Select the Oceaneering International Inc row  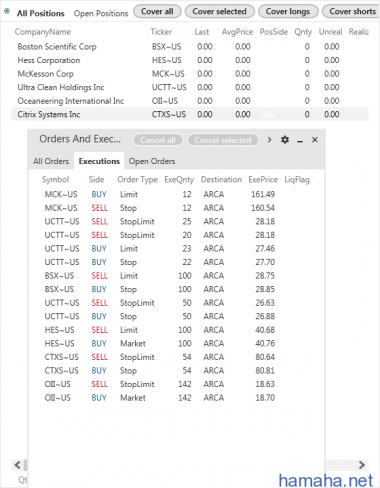(x=190, y=101)
